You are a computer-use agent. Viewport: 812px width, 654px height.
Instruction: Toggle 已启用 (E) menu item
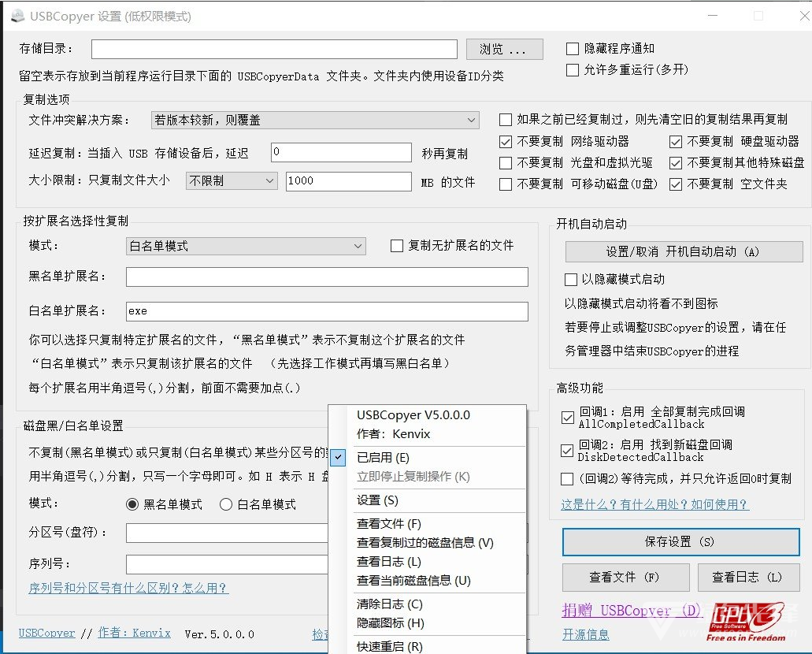click(428, 458)
